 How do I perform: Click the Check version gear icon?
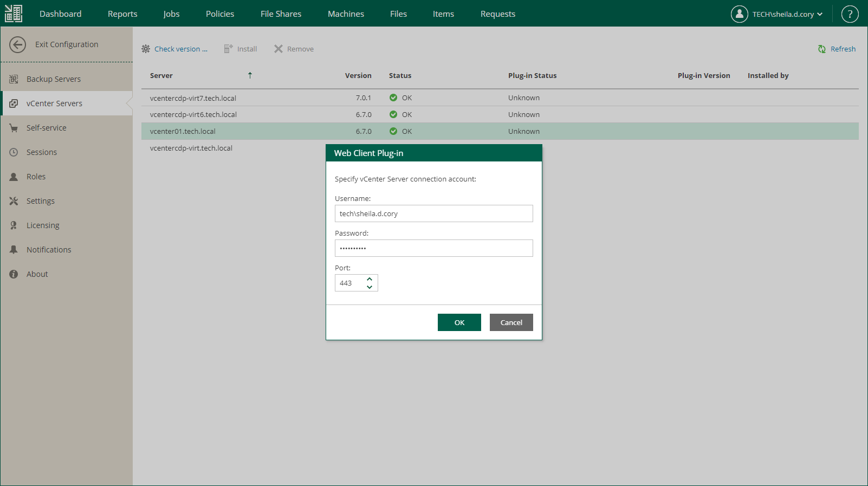tap(146, 49)
